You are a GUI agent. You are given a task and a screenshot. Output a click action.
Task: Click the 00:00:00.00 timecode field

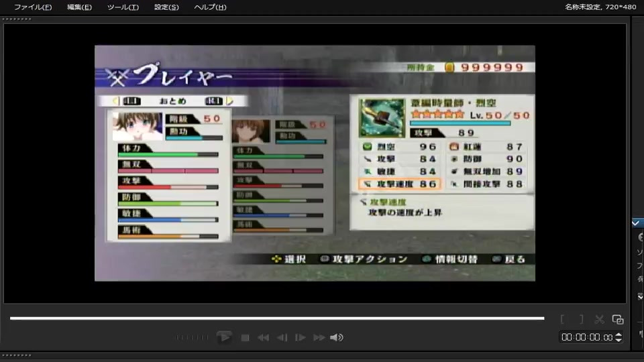click(588, 337)
